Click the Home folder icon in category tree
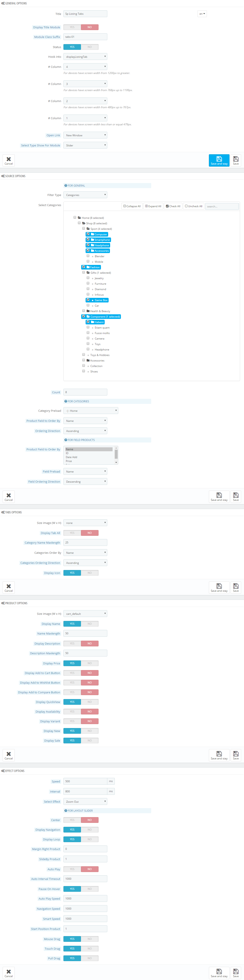The width and height of the screenshot is (244, 980). pyautogui.click(x=79, y=218)
